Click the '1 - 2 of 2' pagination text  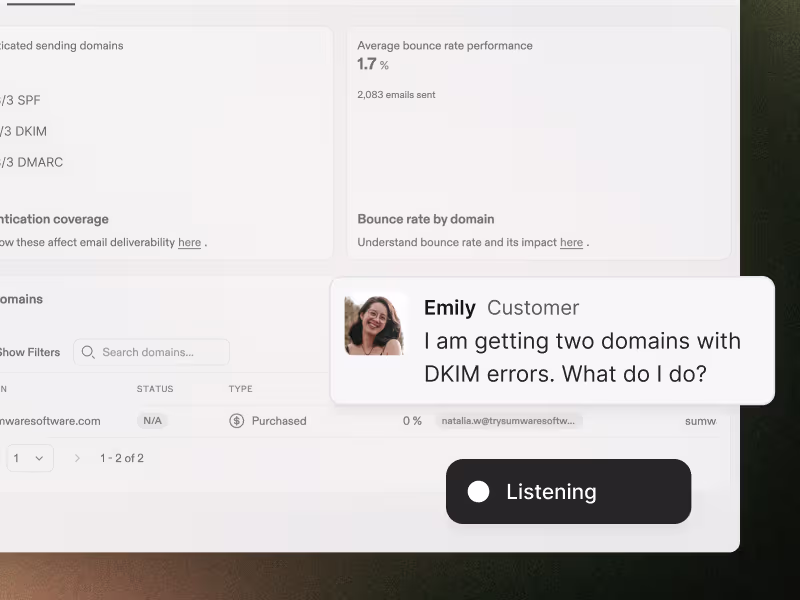(122, 458)
